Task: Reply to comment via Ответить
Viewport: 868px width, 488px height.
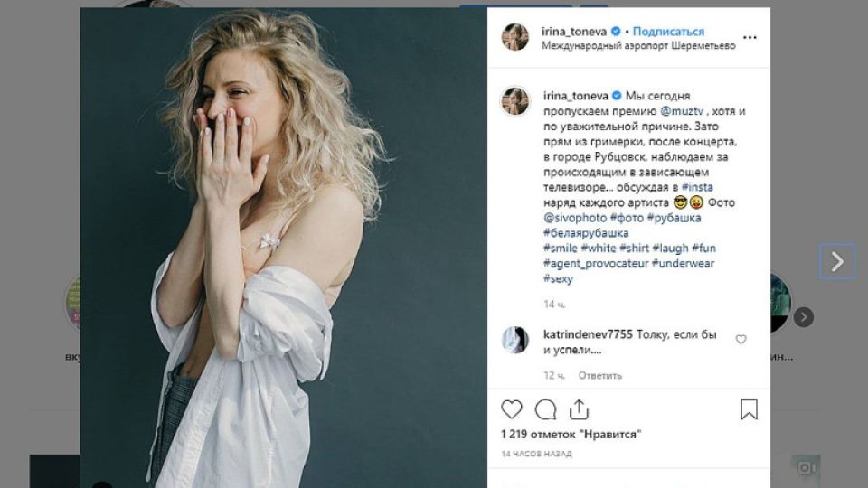Action: (600, 375)
